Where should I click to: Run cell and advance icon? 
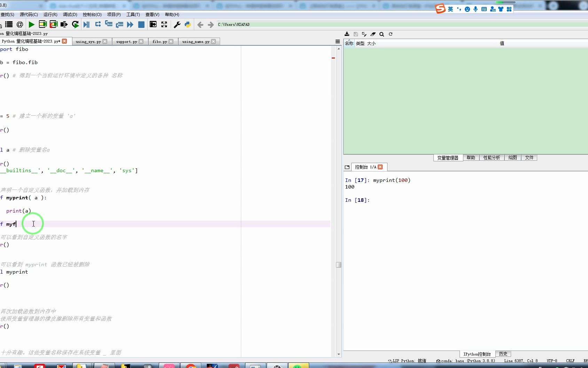[53, 24]
